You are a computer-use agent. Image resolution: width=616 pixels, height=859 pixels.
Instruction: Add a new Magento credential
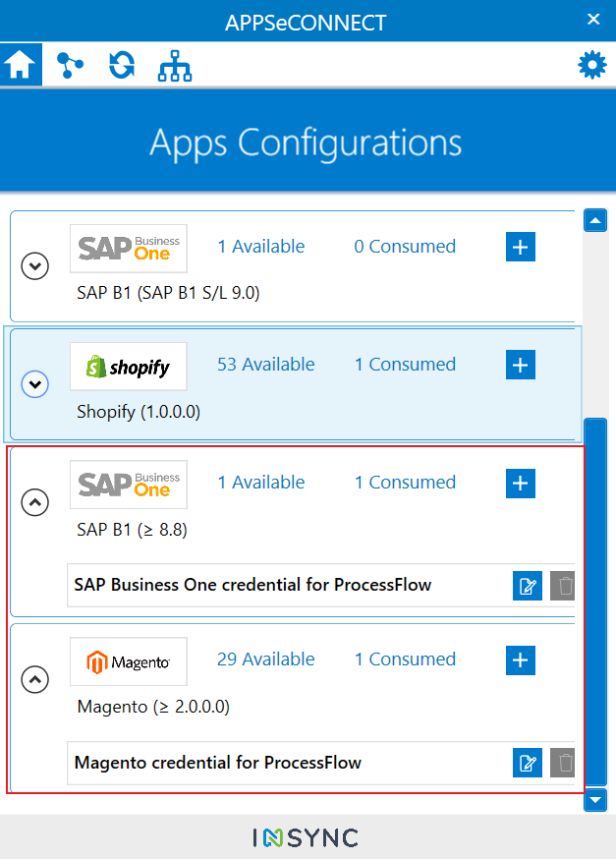pos(520,660)
